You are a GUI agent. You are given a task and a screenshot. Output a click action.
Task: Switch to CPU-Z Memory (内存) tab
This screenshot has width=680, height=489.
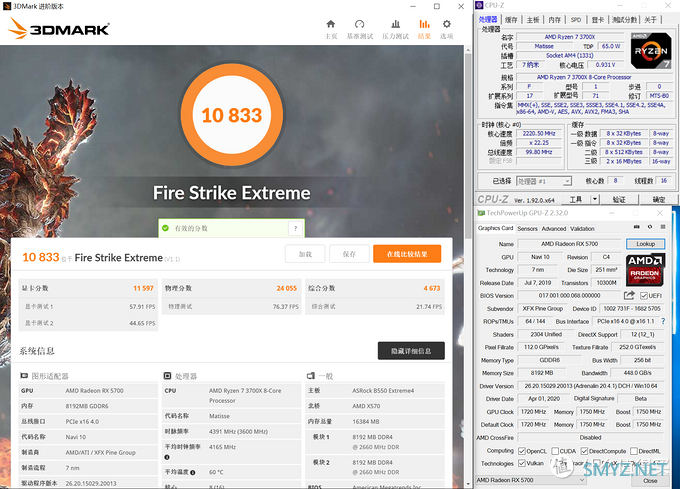coord(555,20)
